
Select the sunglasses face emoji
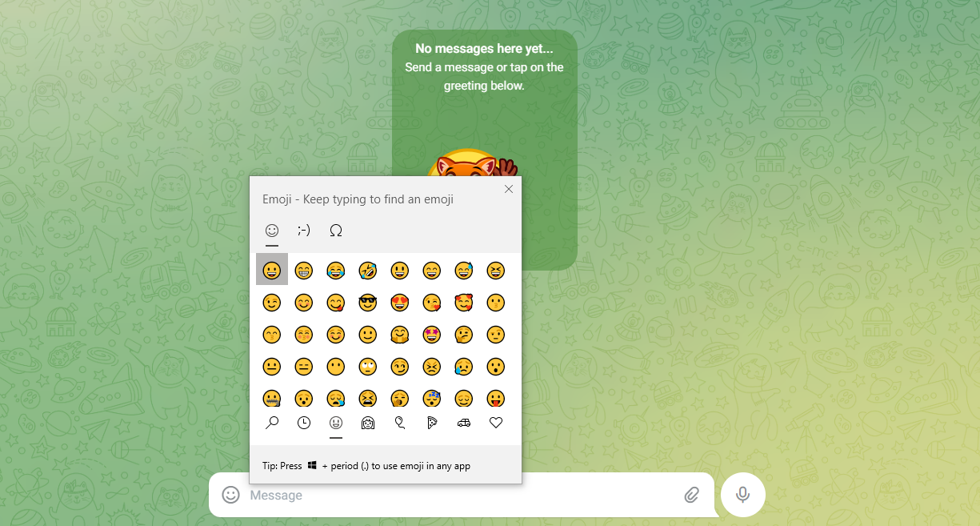coord(368,303)
